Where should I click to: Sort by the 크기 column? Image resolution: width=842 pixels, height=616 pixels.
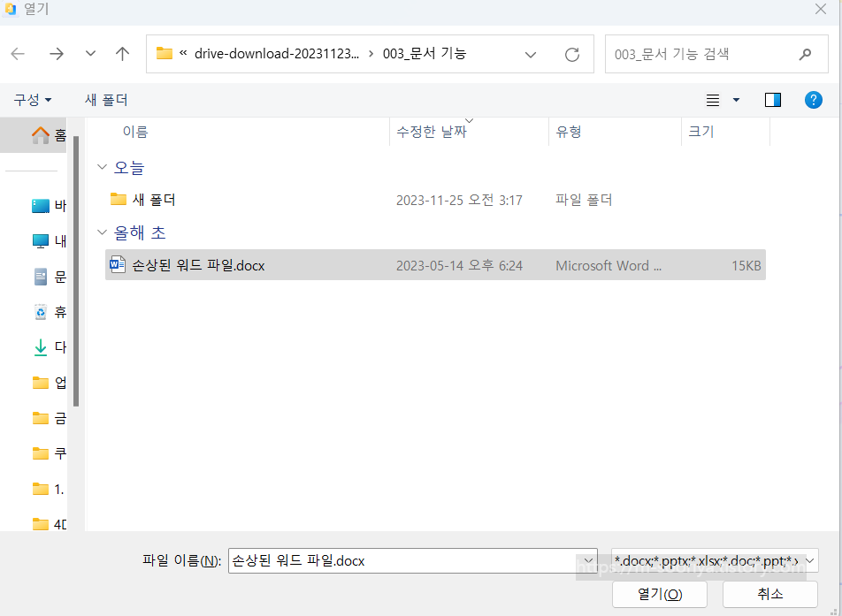700,132
